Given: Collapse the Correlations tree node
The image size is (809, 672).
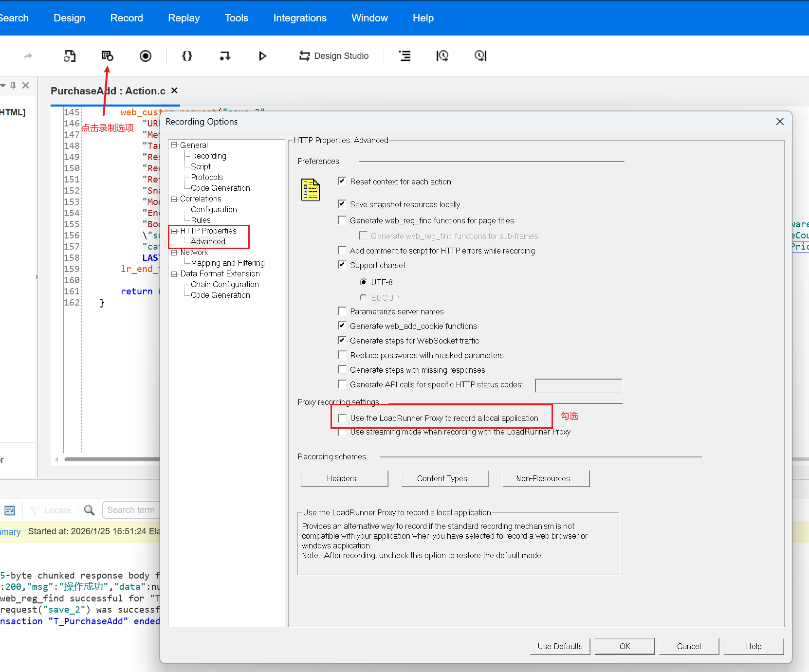Looking at the screenshot, I should click(x=174, y=199).
